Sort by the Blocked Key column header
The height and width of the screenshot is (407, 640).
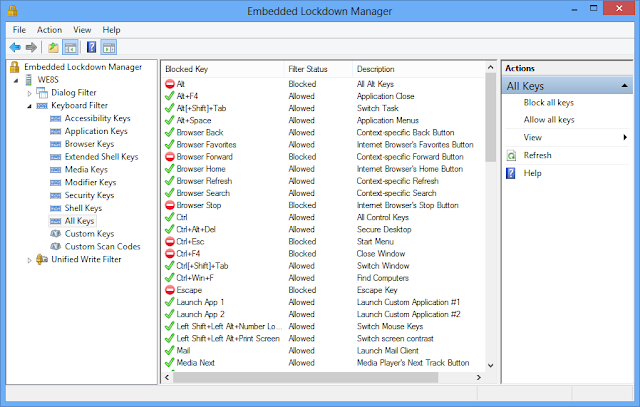[222, 69]
